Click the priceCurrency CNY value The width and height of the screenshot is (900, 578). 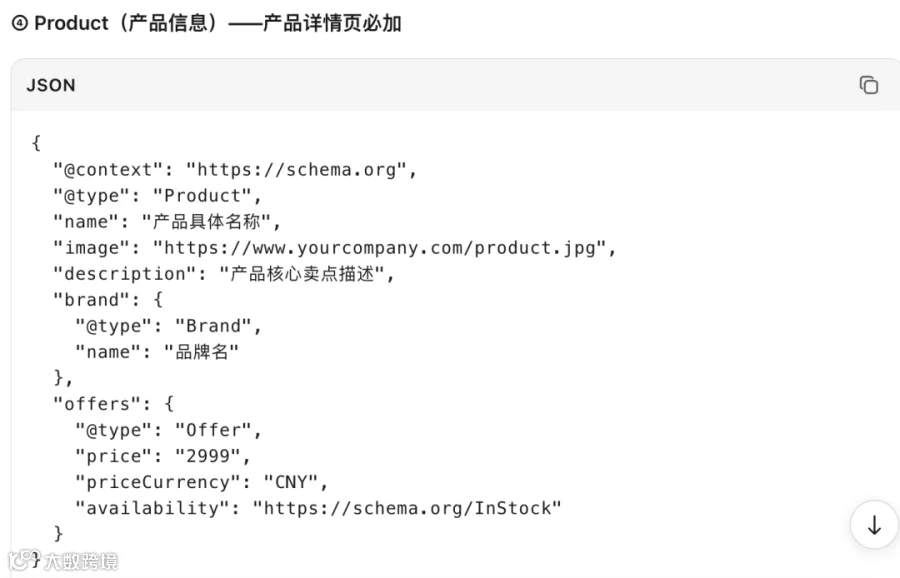290,482
